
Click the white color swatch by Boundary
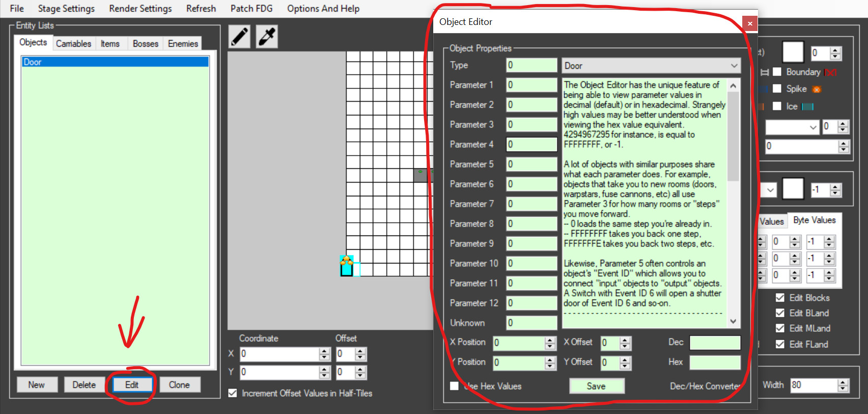click(793, 52)
